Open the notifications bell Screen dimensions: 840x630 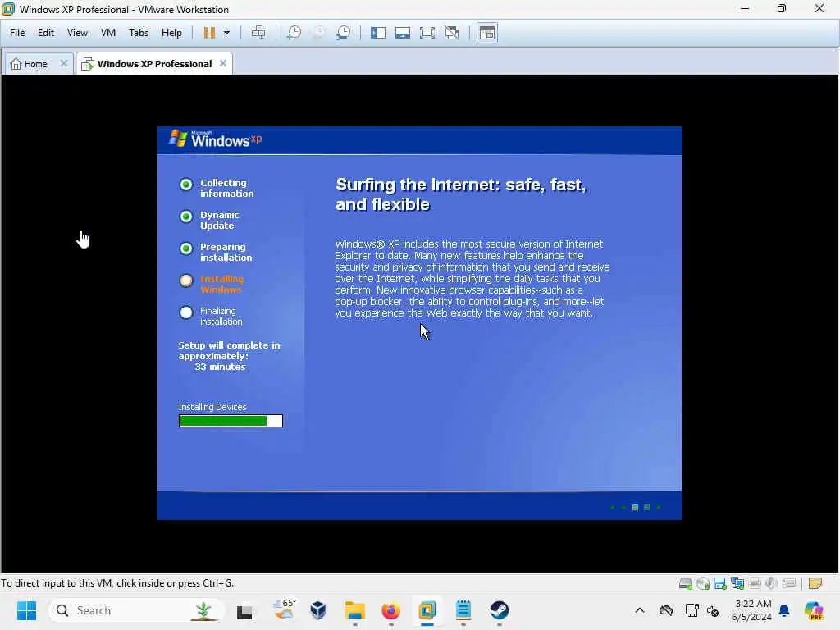[784, 610]
